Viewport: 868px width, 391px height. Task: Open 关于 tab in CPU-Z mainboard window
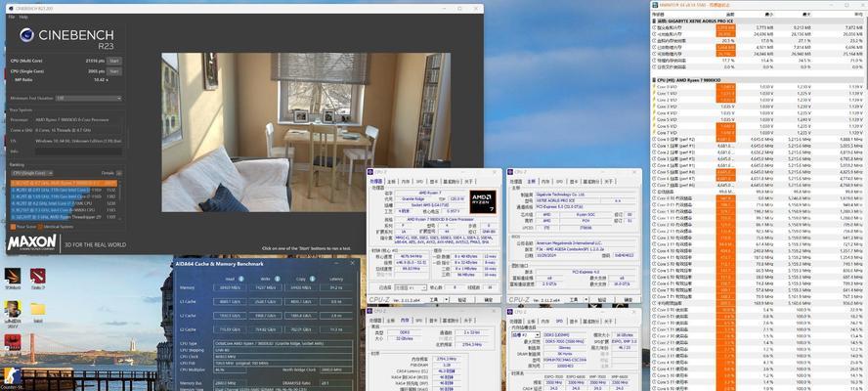[608, 181]
